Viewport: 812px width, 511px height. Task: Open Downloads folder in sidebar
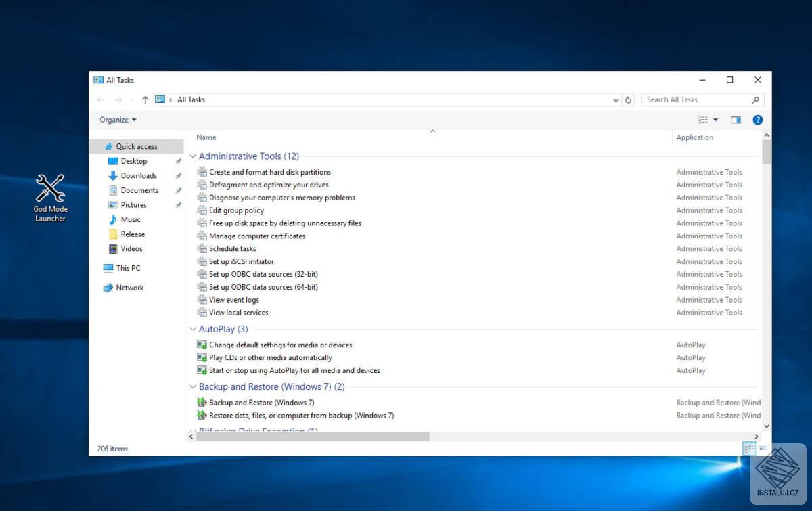point(138,176)
